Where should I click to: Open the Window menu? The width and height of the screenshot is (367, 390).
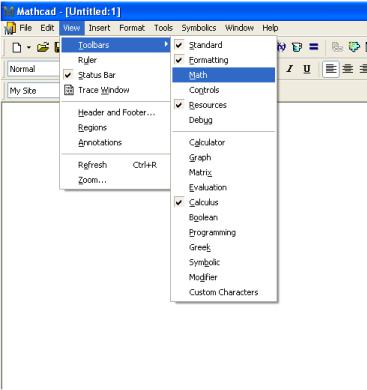(x=239, y=28)
